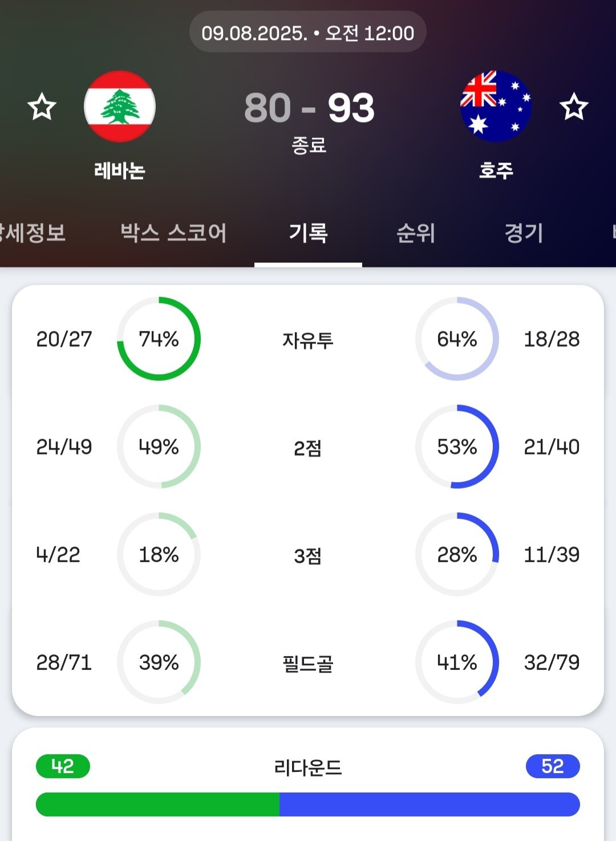Tap the blue rebound bar segment
This screenshot has height=841, width=616.
click(x=429, y=804)
